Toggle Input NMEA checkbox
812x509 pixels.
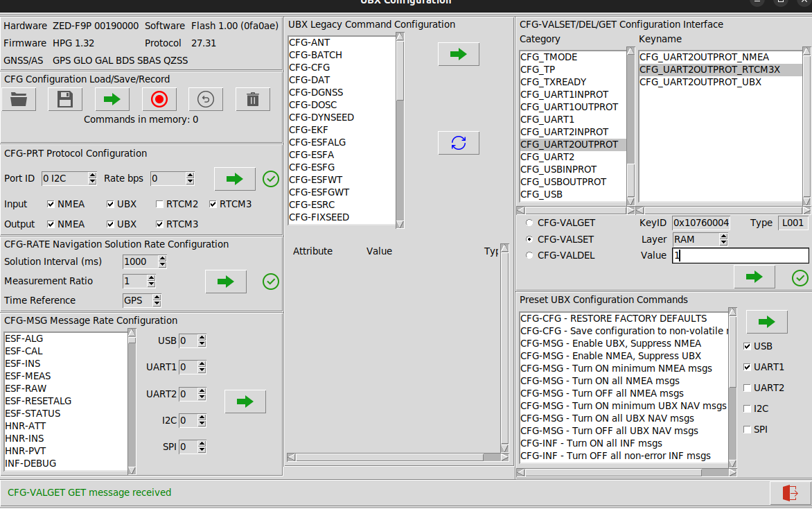(51, 204)
